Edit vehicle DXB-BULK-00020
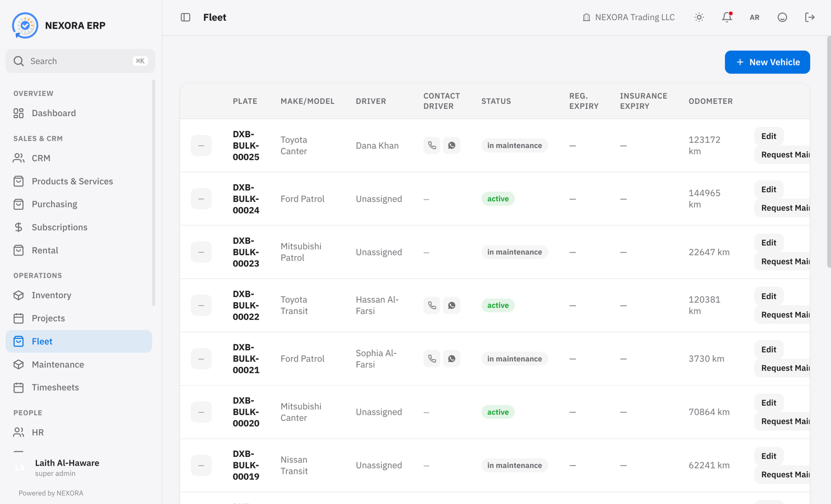831x504 pixels. [x=769, y=403]
